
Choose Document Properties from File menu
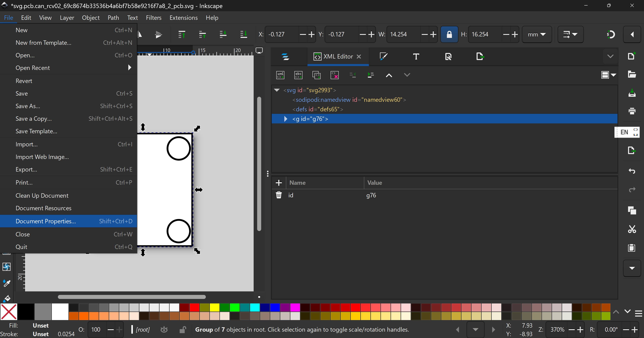click(x=45, y=221)
